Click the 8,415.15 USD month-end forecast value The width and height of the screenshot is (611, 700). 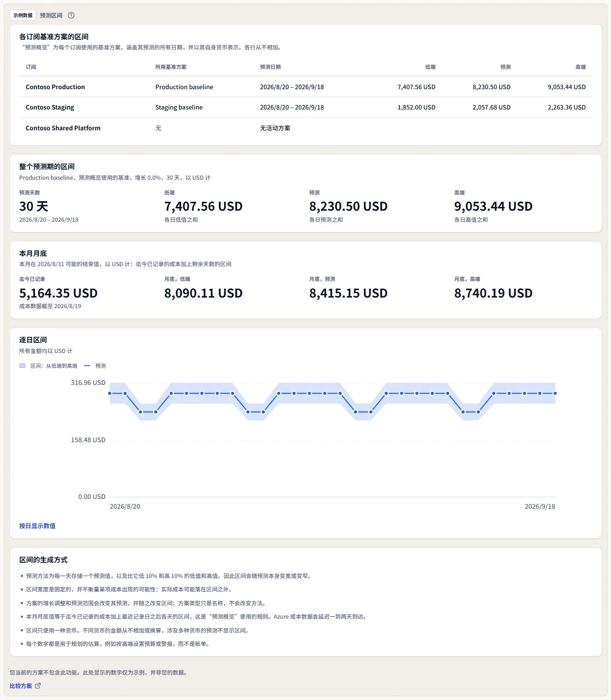[349, 293]
